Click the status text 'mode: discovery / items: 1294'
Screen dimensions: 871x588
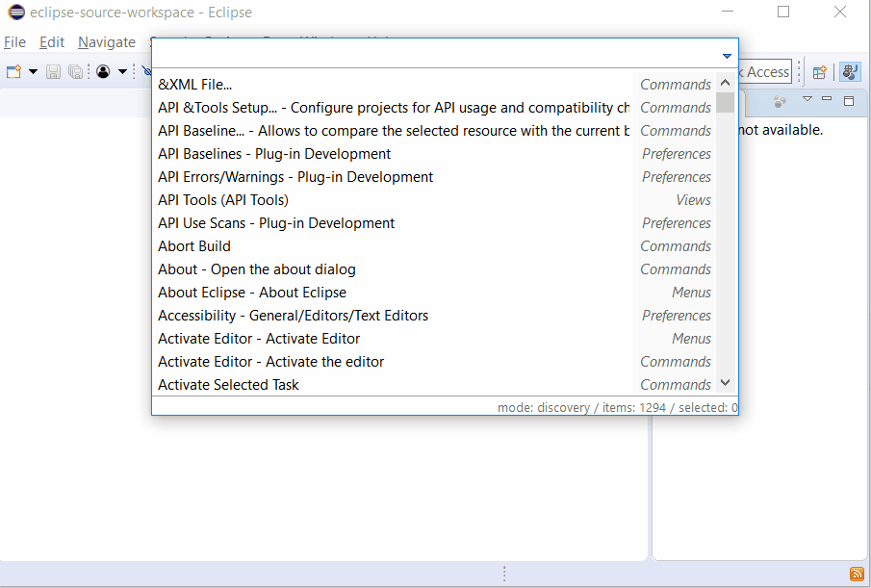(x=581, y=407)
